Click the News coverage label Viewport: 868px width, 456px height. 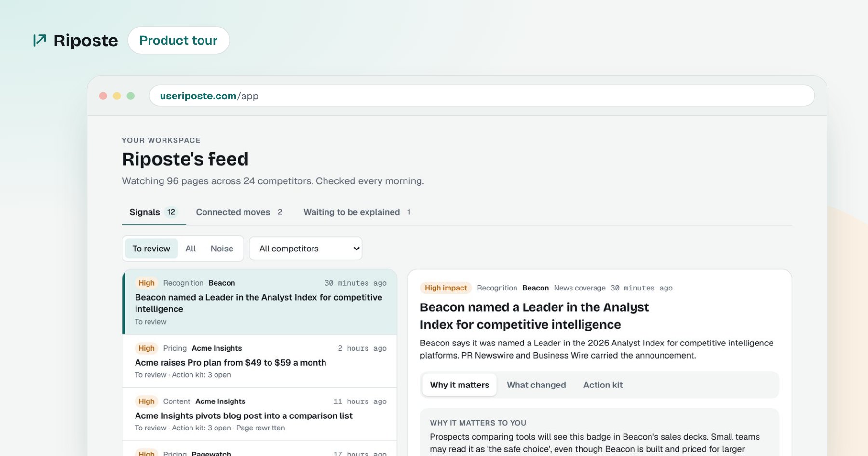(x=580, y=288)
